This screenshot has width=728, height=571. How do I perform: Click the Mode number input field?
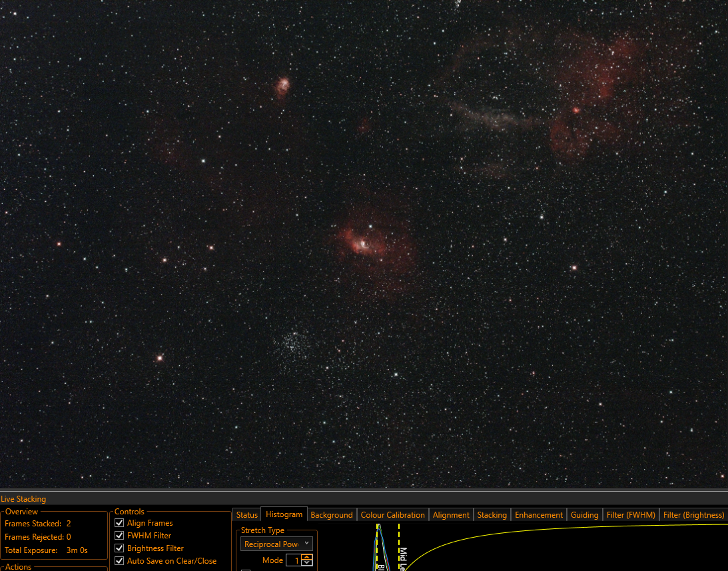[294, 560]
